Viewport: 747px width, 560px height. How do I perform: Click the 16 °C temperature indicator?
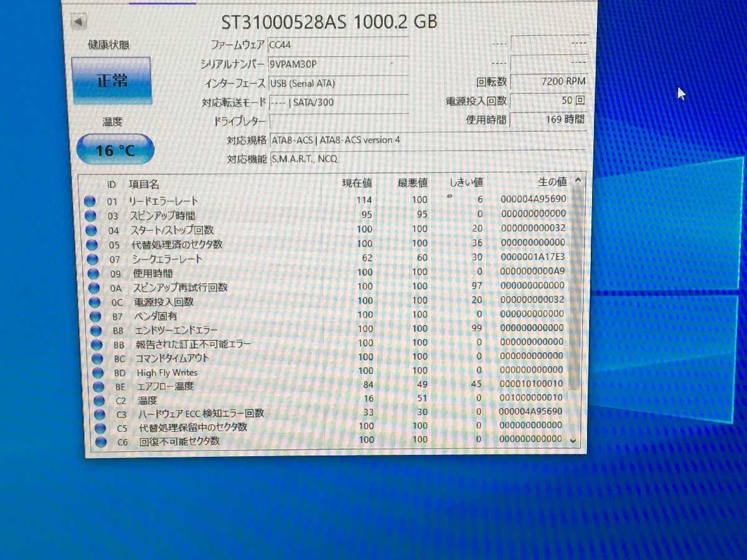pyautogui.click(x=114, y=148)
